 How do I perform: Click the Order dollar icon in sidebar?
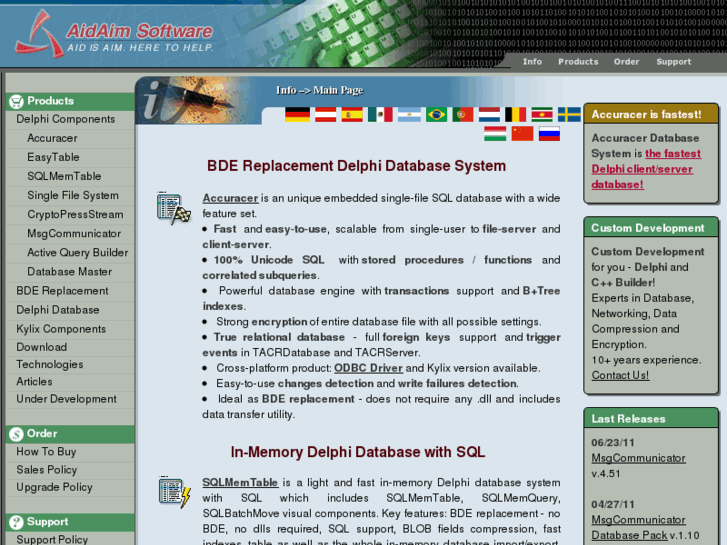tap(16, 434)
